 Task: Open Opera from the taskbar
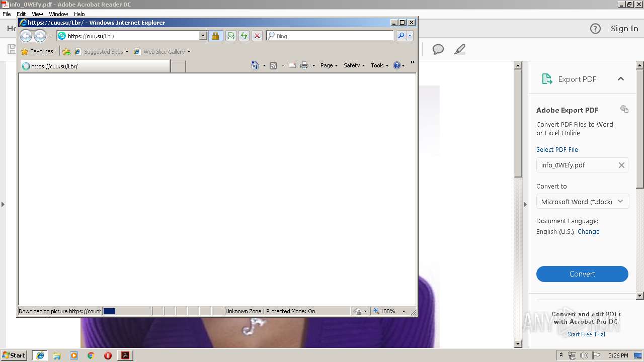coord(108,355)
